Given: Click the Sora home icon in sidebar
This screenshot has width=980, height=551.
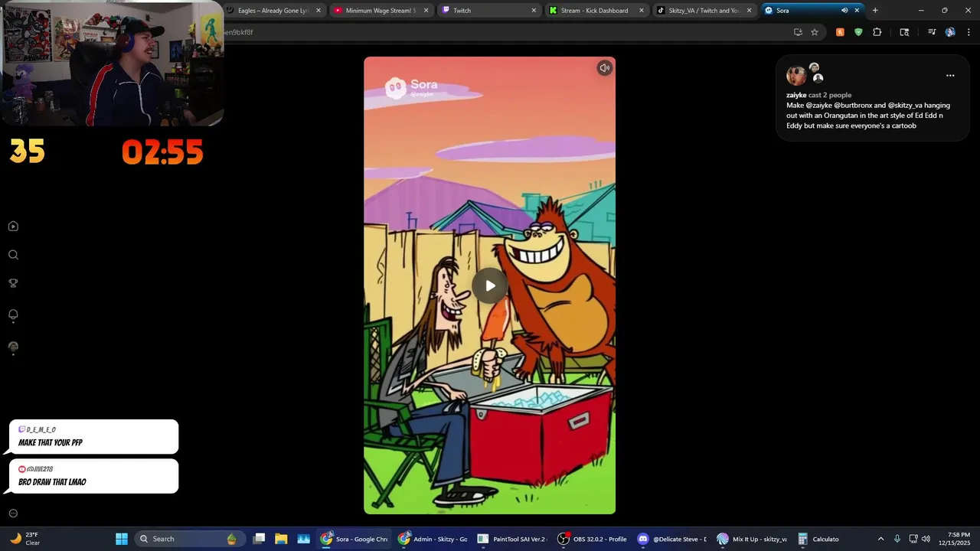Looking at the screenshot, I should coord(13,227).
